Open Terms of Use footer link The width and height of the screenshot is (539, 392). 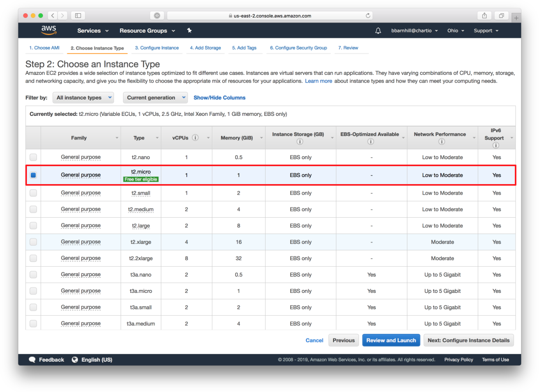pos(495,360)
